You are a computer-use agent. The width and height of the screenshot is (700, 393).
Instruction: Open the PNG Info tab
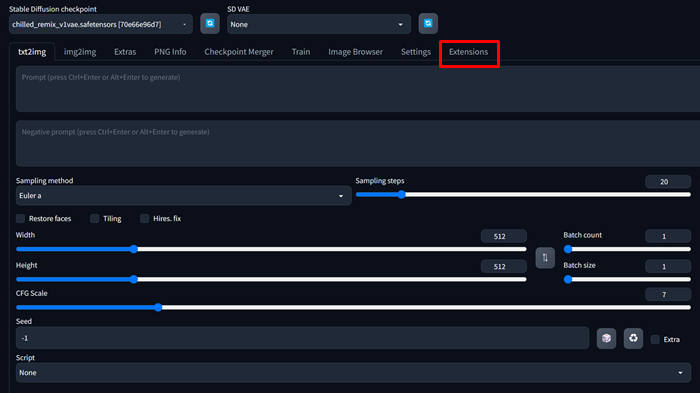(170, 52)
